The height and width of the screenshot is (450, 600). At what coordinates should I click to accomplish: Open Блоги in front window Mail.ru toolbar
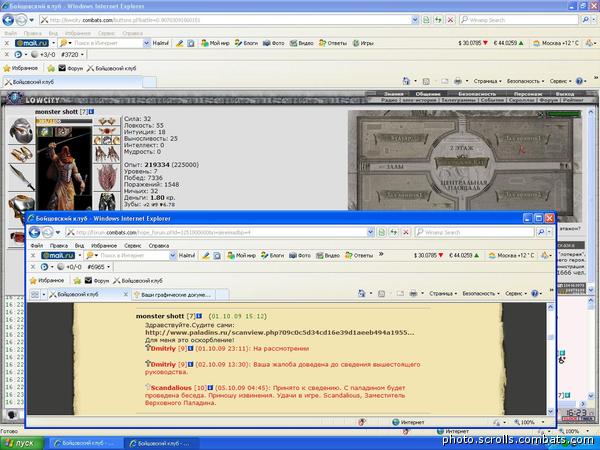coord(272,255)
